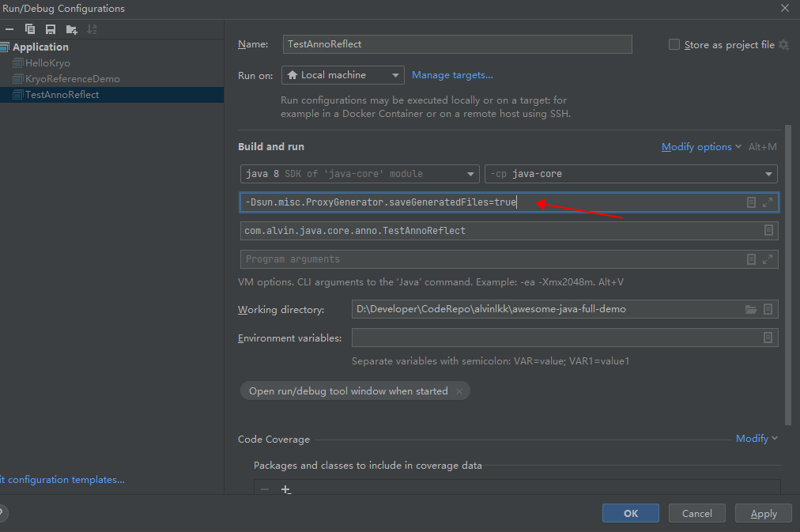Move configuration into a new folder icon

point(71,29)
